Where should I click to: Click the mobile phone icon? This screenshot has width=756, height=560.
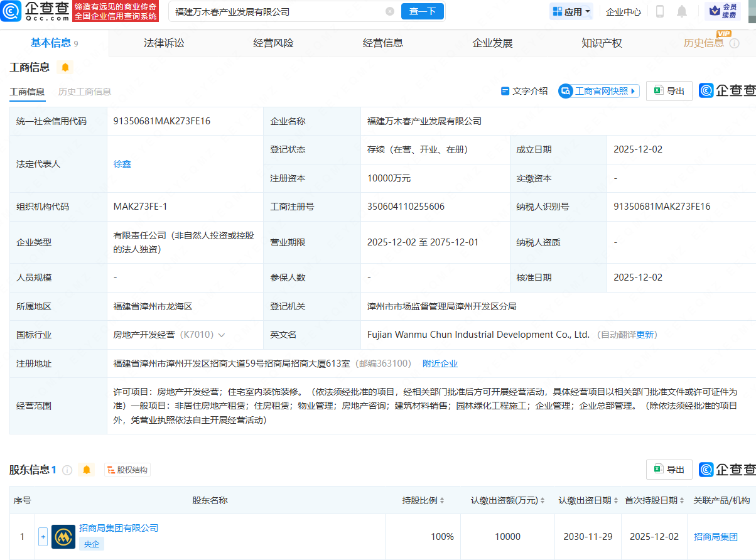pos(660,11)
